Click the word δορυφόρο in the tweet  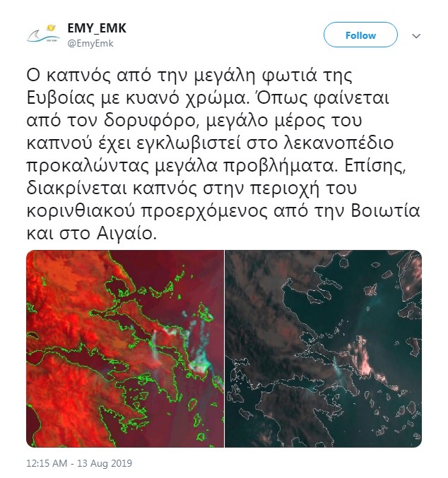point(150,121)
